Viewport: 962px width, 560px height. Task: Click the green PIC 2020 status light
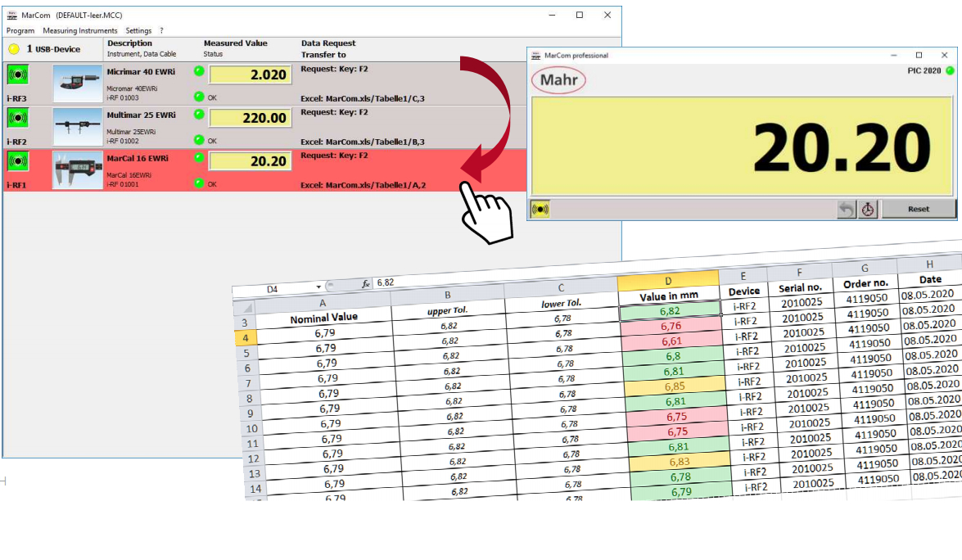(950, 71)
